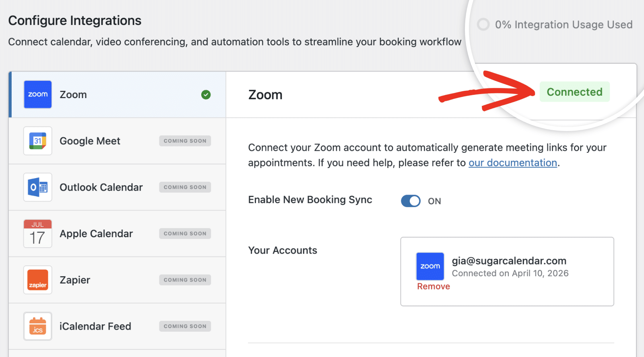
Task: Click Coming Soon badge for Google Meet
Action: (x=185, y=141)
